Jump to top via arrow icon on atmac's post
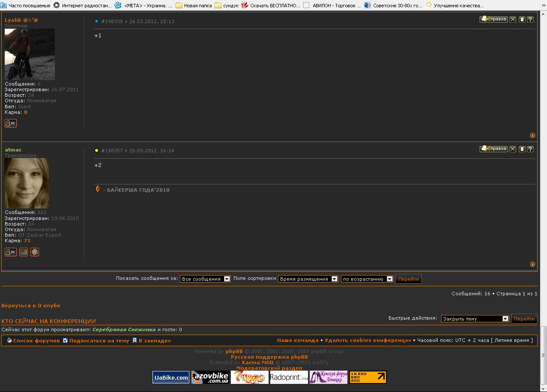The image size is (547, 392). click(x=532, y=264)
